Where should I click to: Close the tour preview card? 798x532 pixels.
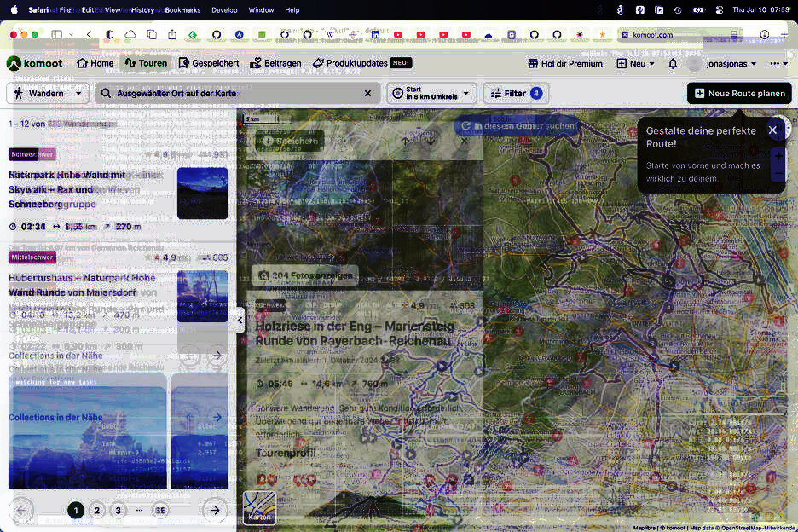(464, 141)
